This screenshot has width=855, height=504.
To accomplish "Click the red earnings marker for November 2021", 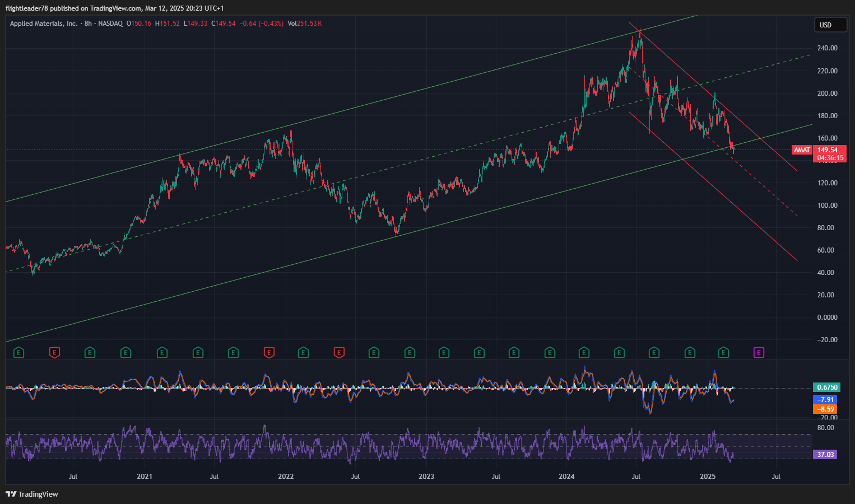I will click(x=269, y=352).
